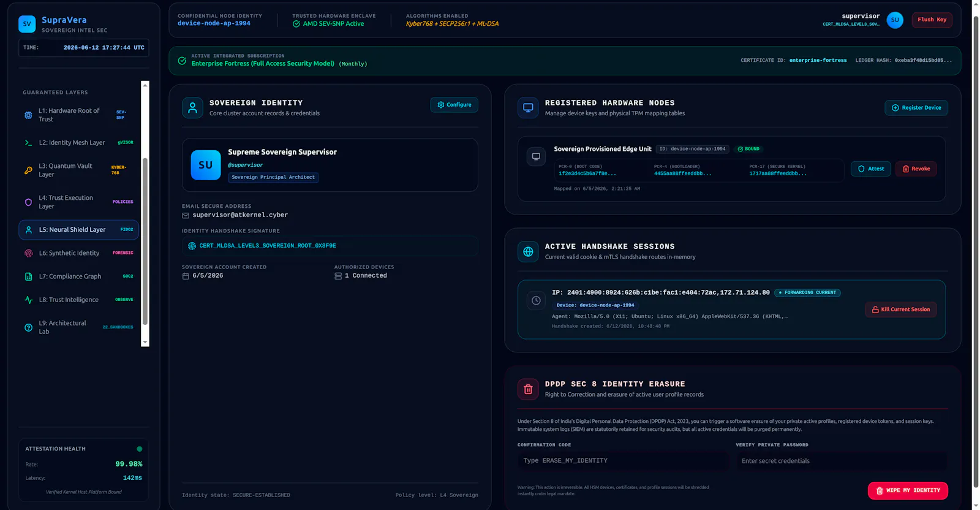Open the L1: Hardware Root of Trust layer
This screenshot has height=510, width=980.
(x=78, y=115)
